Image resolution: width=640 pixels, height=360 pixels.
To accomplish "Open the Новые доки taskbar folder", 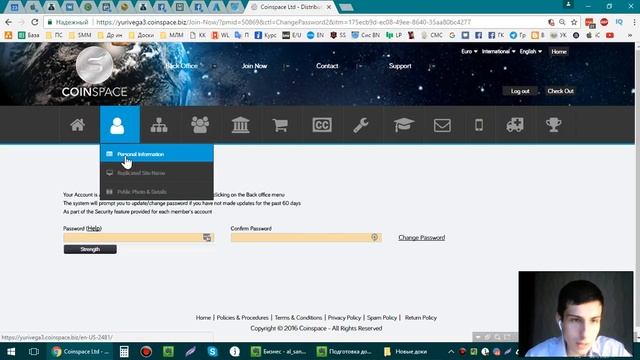I will click(405, 351).
